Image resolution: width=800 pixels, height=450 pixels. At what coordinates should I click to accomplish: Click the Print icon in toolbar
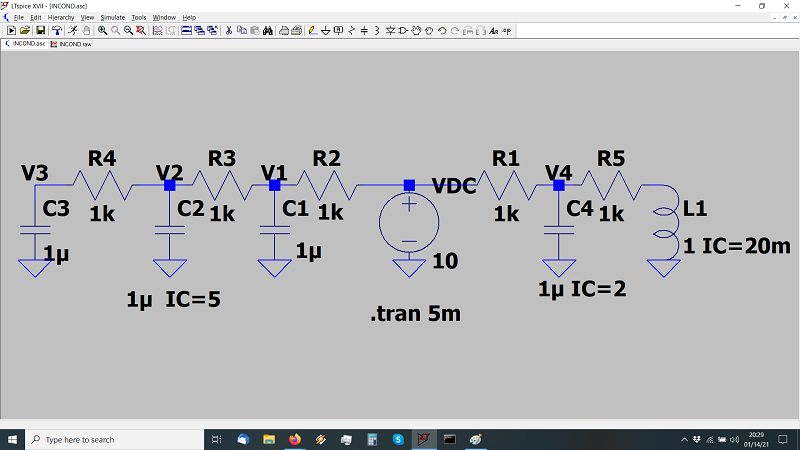[x=284, y=31]
